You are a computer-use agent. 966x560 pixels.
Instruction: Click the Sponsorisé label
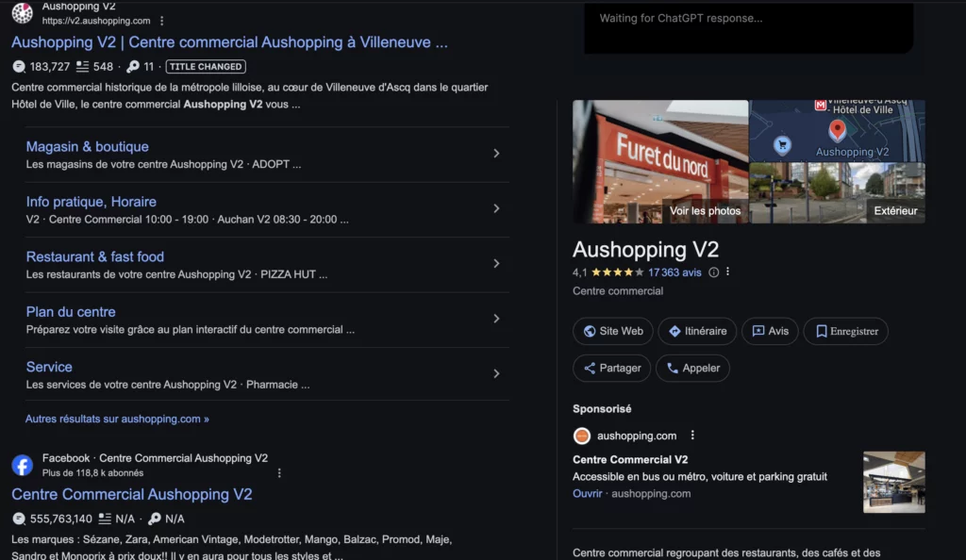tap(602, 408)
